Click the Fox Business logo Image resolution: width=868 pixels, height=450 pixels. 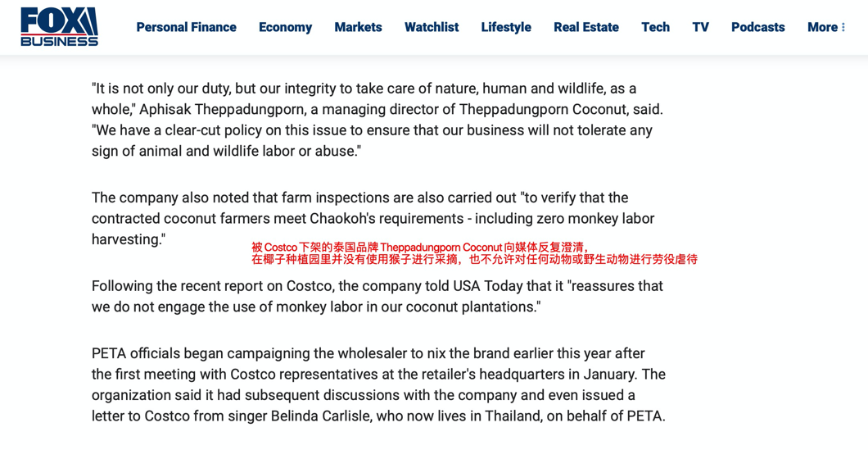click(59, 26)
